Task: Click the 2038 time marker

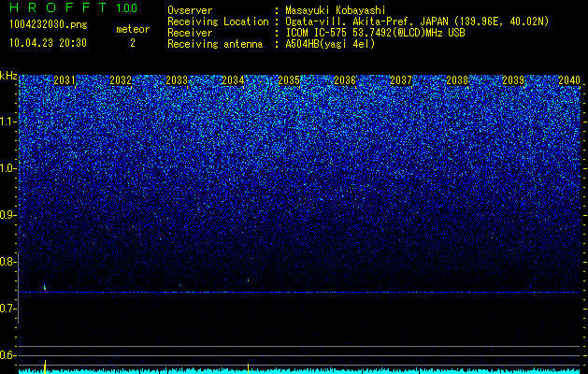Action: coord(457,80)
